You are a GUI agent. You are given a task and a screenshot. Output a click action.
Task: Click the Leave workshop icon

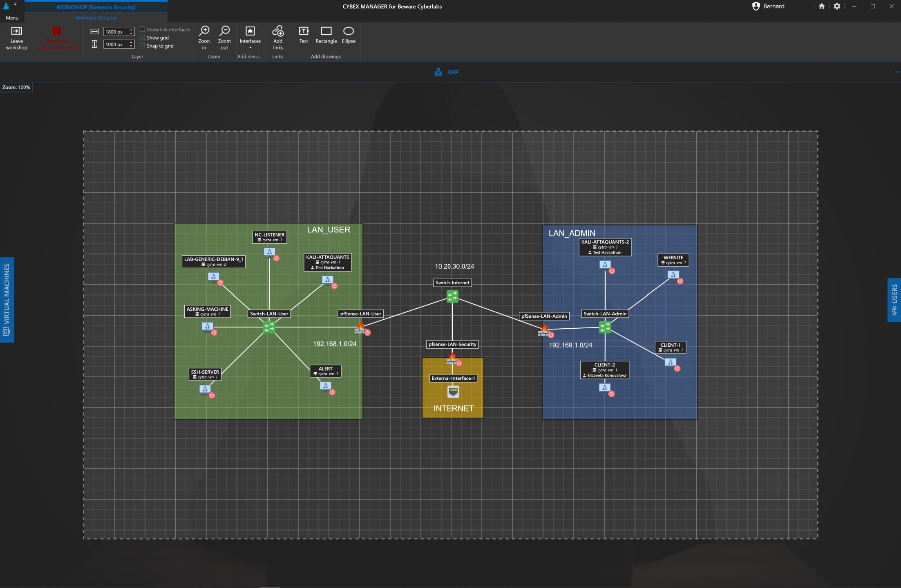pyautogui.click(x=16, y=31)
